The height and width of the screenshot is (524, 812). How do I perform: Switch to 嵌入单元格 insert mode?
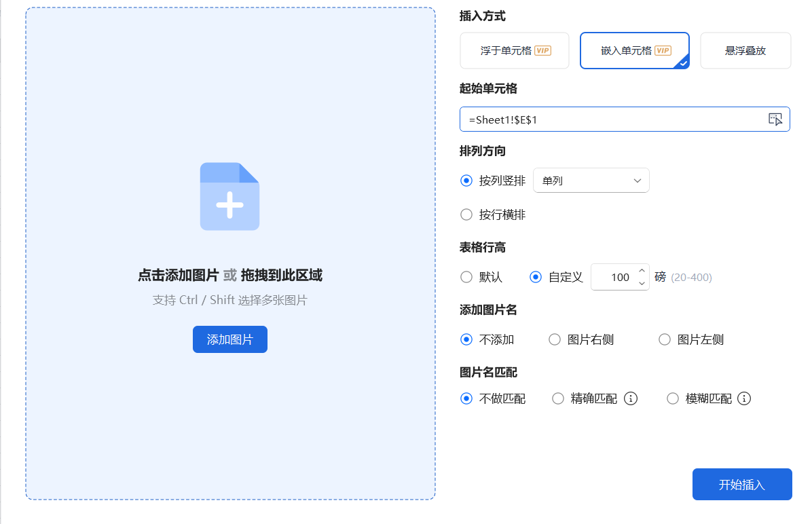(x=634, y=51)
